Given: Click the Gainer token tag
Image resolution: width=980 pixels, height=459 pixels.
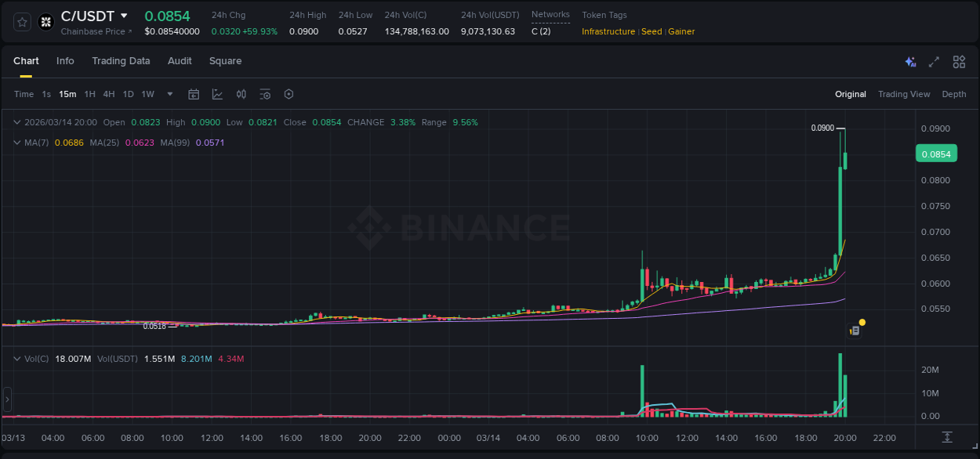Looking at the screenshot, I should click(681, 31).
